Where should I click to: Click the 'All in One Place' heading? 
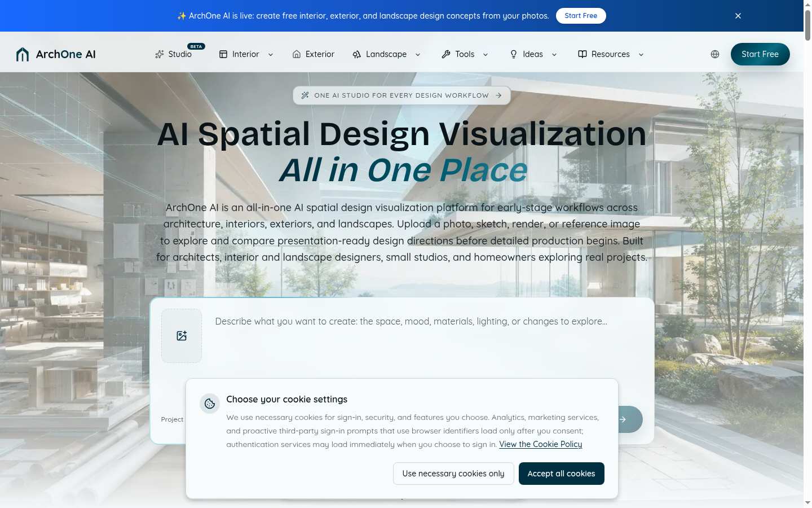coord(403,170)
